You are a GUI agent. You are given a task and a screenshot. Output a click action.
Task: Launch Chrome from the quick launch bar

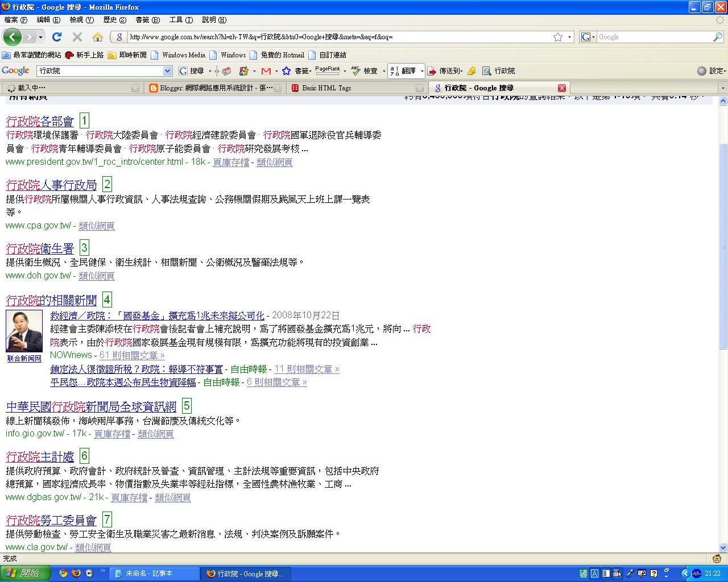pos(63,573)
